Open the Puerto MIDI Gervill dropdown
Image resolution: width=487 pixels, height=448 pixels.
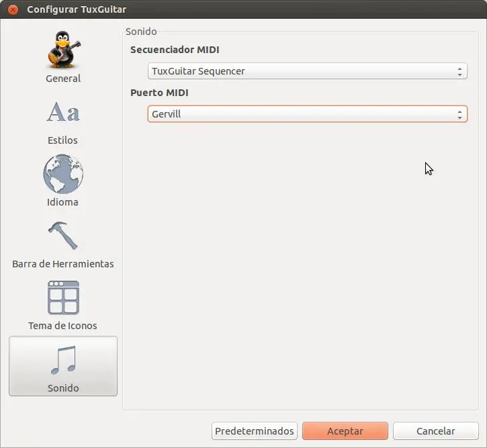(x=308, y=114)
